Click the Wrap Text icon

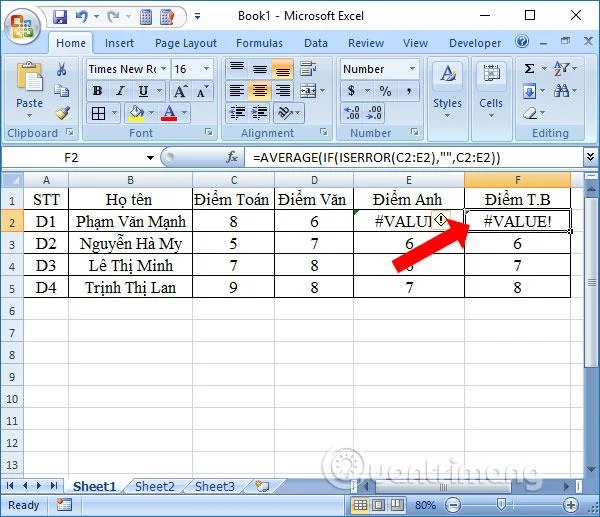click(308, 69)
